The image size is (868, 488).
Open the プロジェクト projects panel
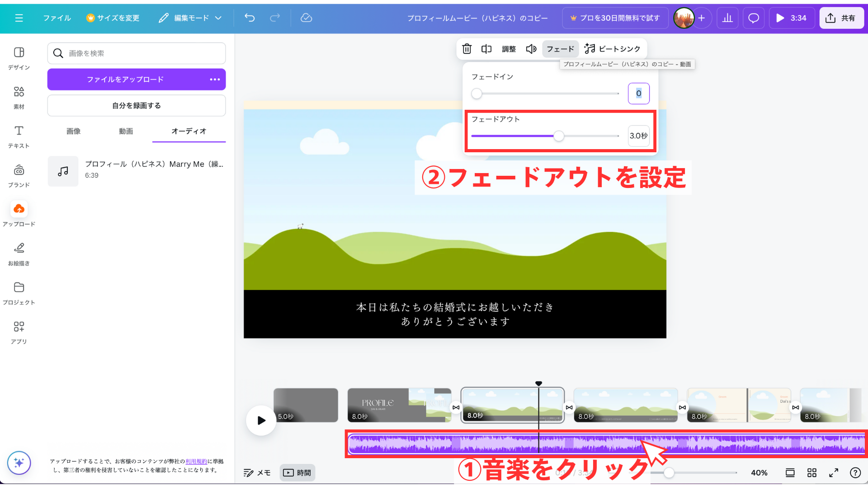tap(19, 294)
